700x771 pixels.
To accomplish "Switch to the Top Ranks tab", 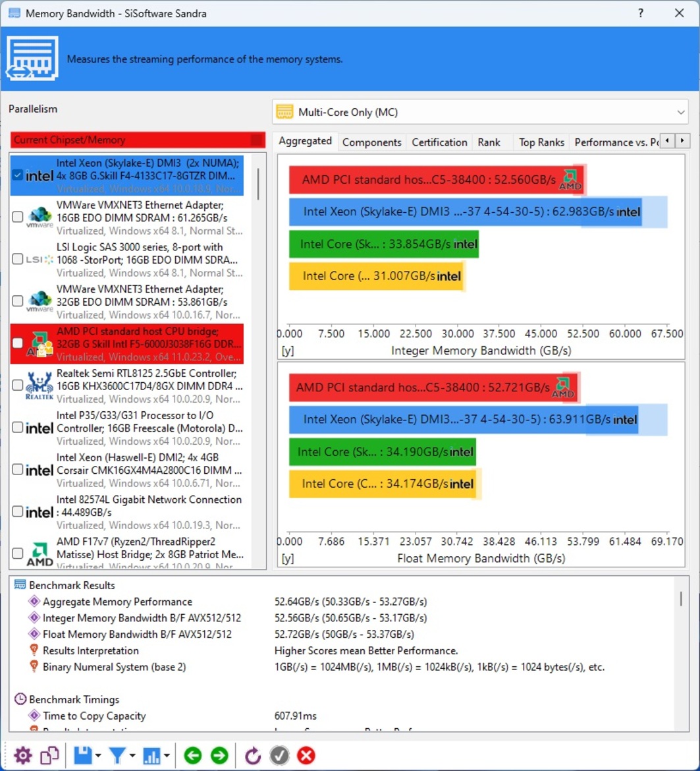I will [541, 142].
